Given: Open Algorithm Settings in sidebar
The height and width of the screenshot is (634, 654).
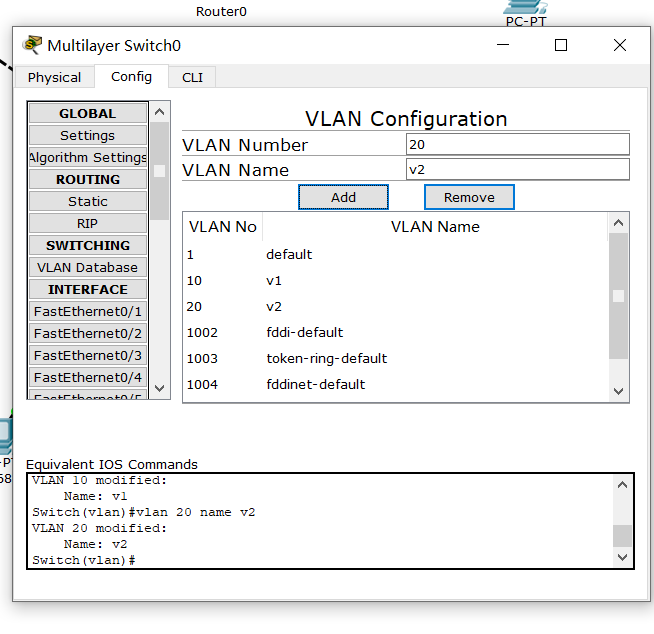Looking at the screenshot, I should click(x=88, y=157).
